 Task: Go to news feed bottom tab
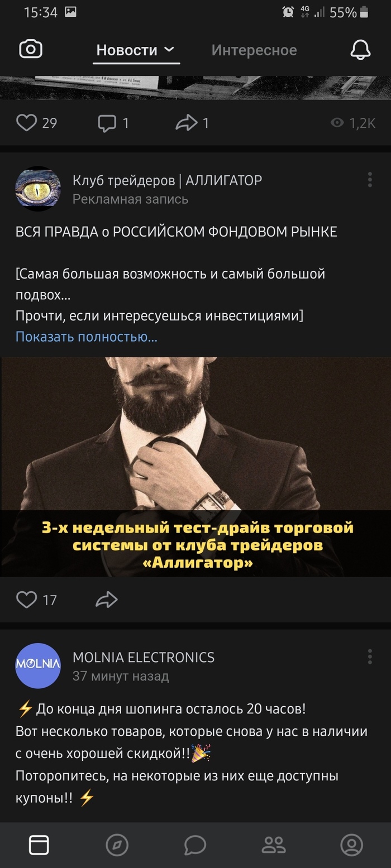pyautogui.click(x=39, y=845)
